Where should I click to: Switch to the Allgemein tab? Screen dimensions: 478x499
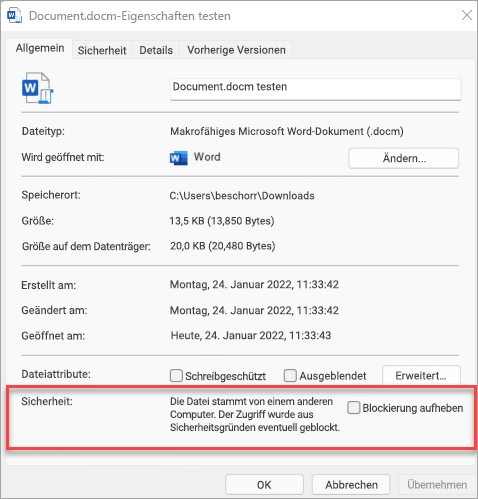pyautogui.click(x=40, y=48)
